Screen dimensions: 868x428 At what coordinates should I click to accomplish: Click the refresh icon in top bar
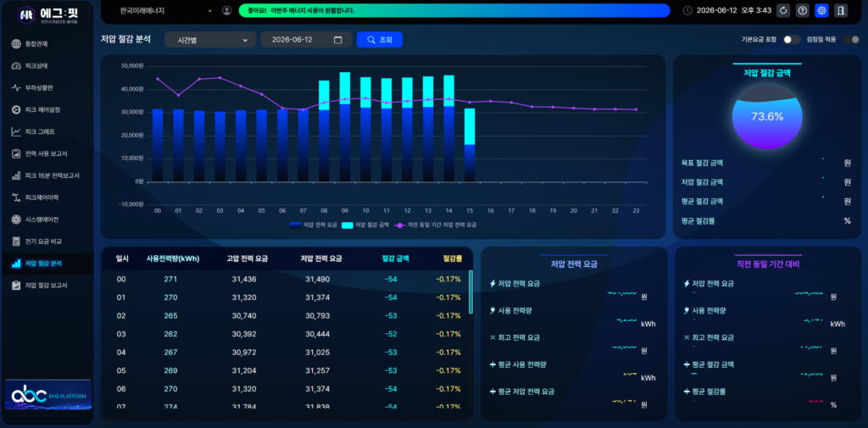[x=782, y=10]
